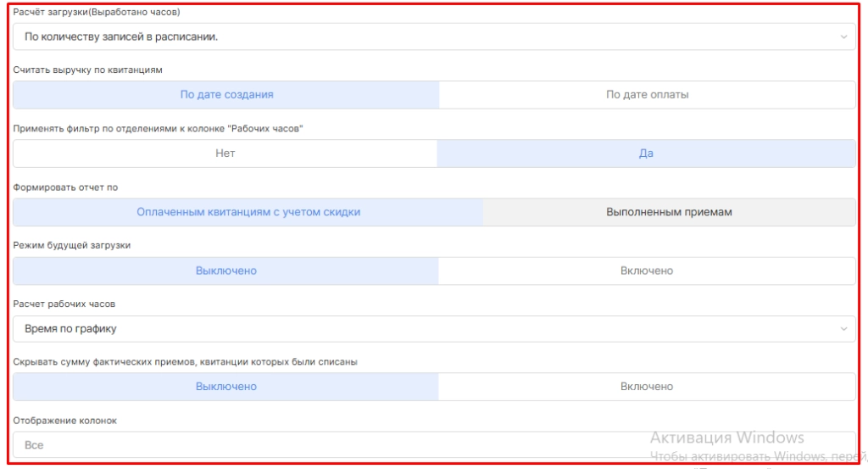Select 'Выполненным приемам' report option
Image resolution: width=868 pixels, height=469 pixels.
click(669, 212)
